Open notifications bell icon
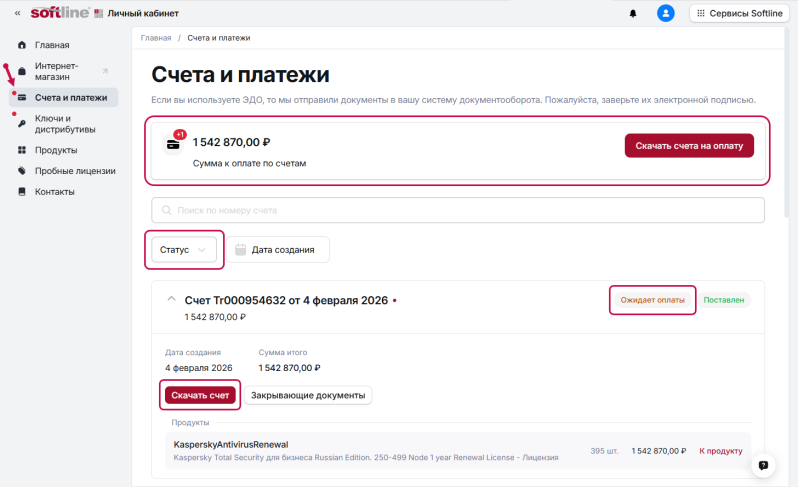Image resolution: width=798 pixels, height=487 pixels. [632, 13]
